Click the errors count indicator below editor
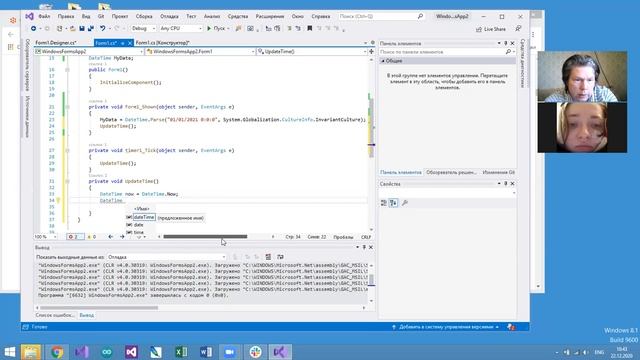 [74, 237]
